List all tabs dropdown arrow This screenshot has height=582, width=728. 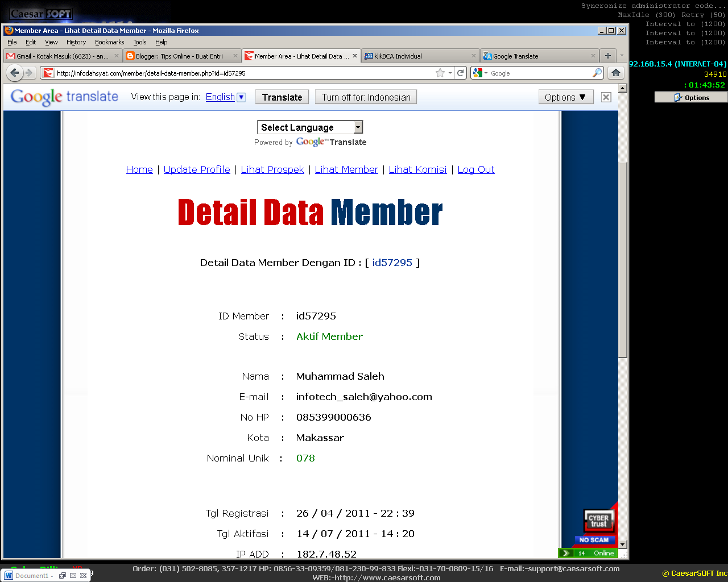click(622, 56)
